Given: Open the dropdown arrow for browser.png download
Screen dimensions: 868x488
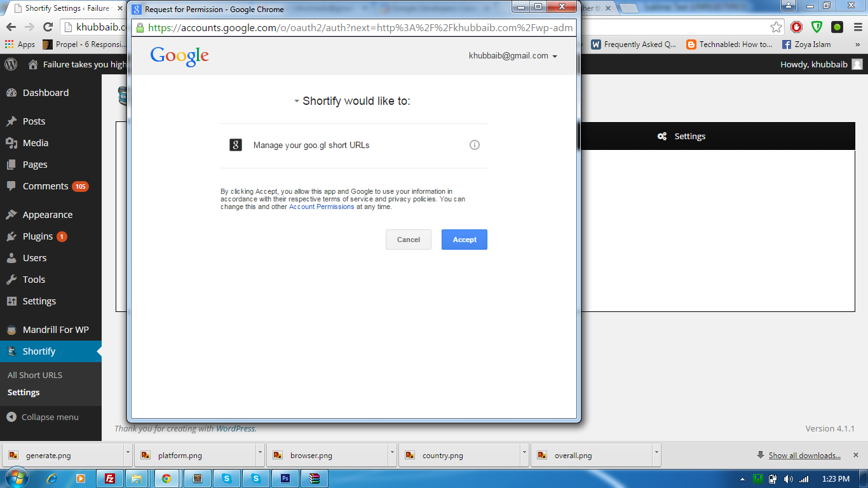Looking at the screenshot, I should coord(393,455).
